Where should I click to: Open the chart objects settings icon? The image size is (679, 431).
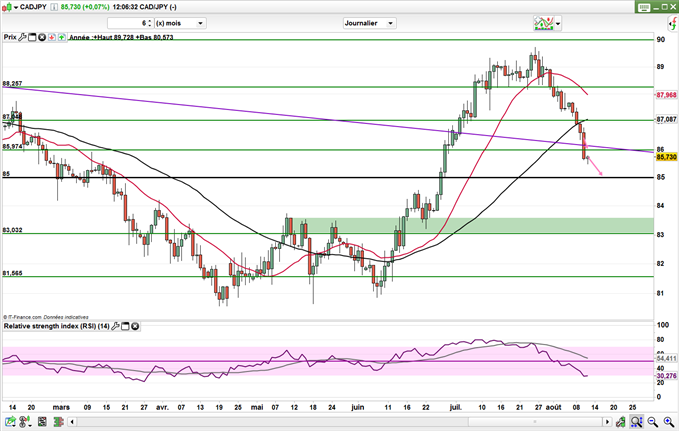(25, 421)
